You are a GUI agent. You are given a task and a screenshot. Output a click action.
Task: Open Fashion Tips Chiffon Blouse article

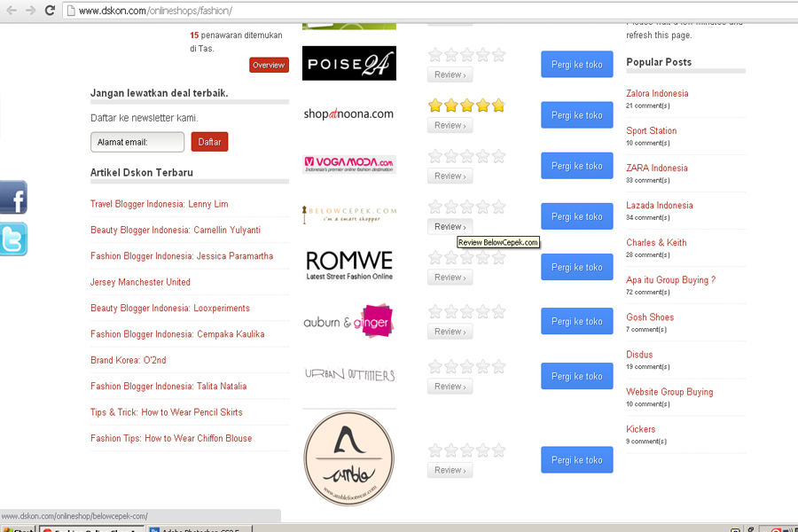point(171,438)
